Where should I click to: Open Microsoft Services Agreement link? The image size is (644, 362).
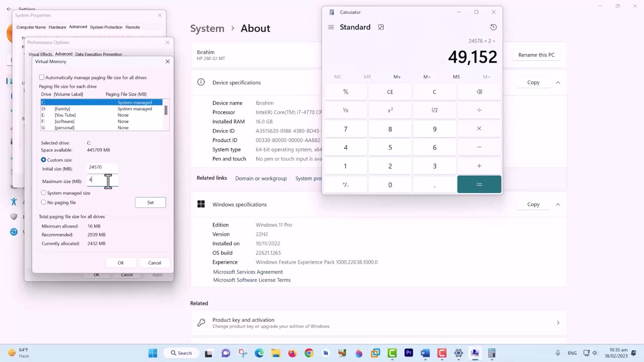point(248,272)
